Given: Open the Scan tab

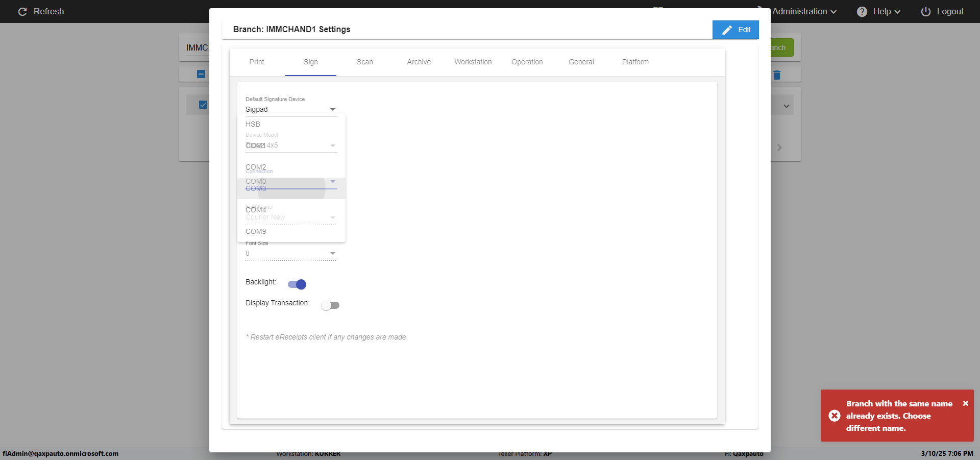Looking at the screenshot, I should (365, 62).
